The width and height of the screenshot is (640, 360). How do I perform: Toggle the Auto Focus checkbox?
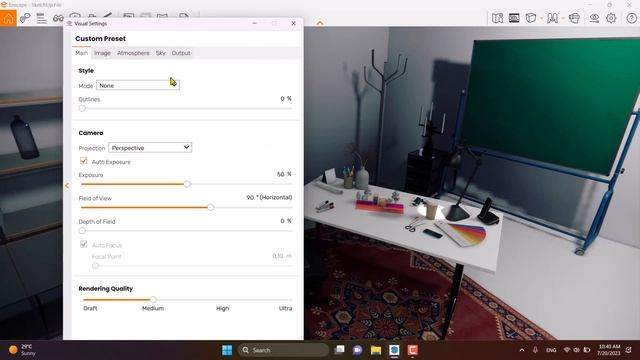click(x=84, y=244)
